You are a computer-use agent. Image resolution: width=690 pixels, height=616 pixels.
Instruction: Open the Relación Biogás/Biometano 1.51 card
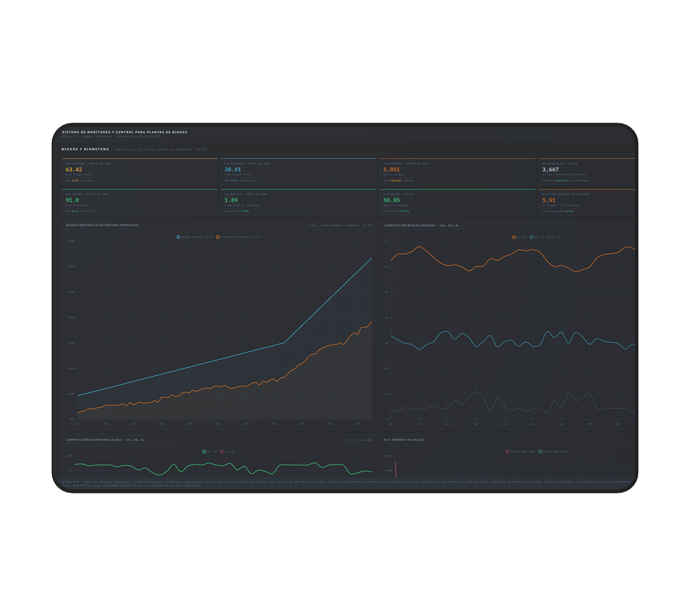click(586, 203)
